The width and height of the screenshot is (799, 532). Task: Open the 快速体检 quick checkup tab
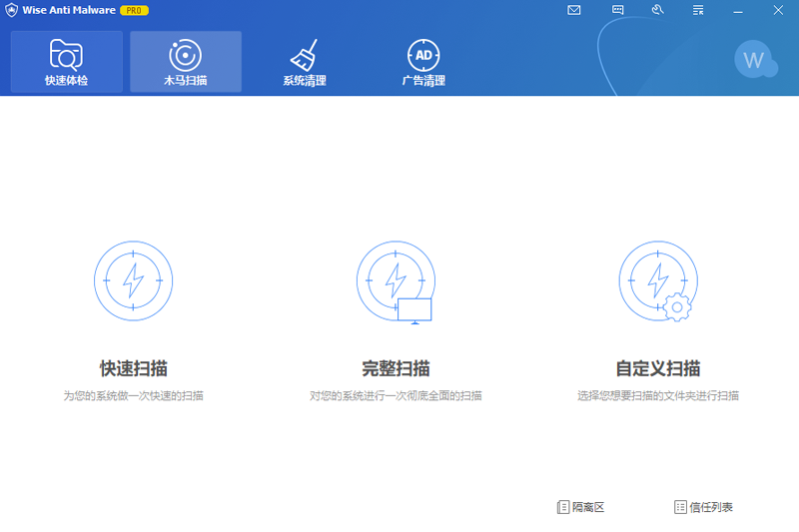point(66,62)
